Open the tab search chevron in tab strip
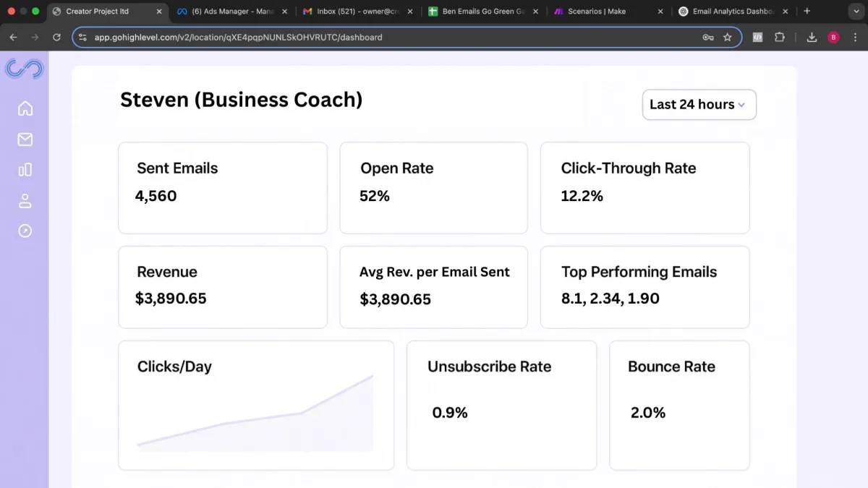868x488 pixels. (853, 12)
